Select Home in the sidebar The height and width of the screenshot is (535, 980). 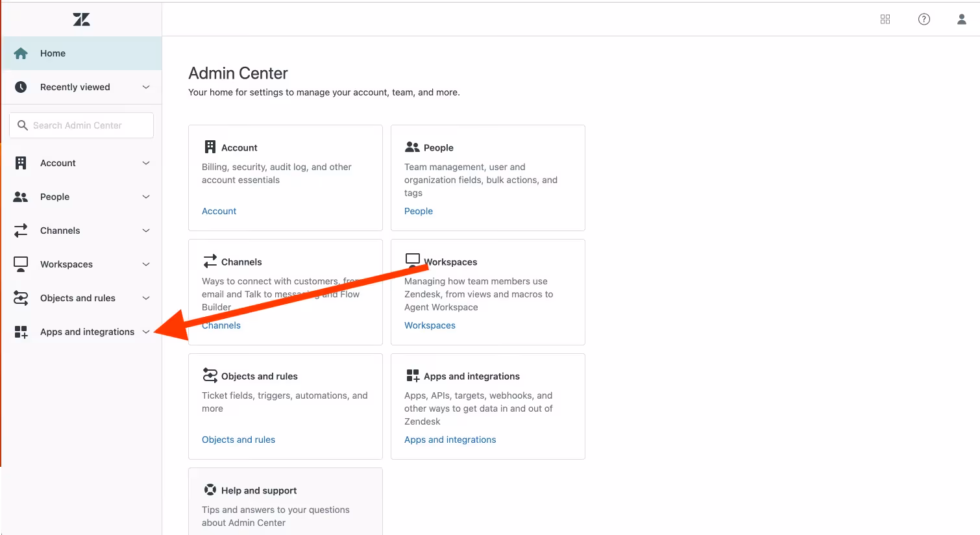pos(82,53)
